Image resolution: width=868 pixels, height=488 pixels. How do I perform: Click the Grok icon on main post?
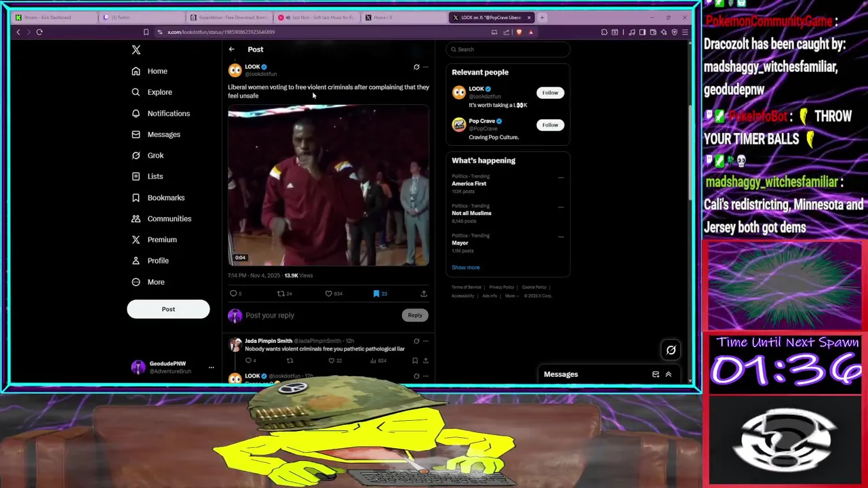(416, 67)
